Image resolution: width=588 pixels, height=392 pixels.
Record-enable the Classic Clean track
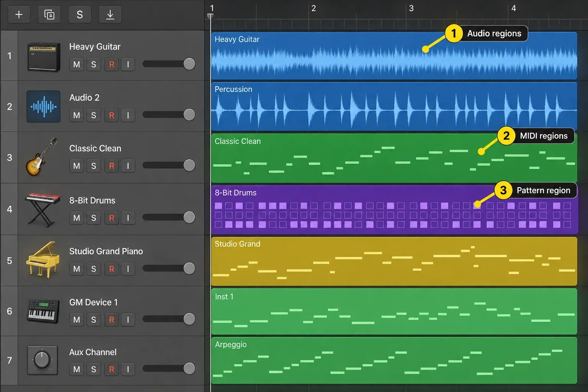111,166
